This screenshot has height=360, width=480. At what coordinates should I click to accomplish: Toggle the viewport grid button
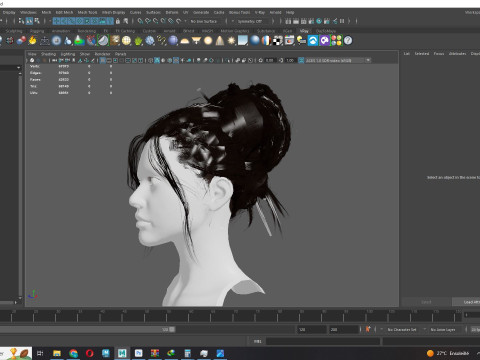tap(103, 60)
